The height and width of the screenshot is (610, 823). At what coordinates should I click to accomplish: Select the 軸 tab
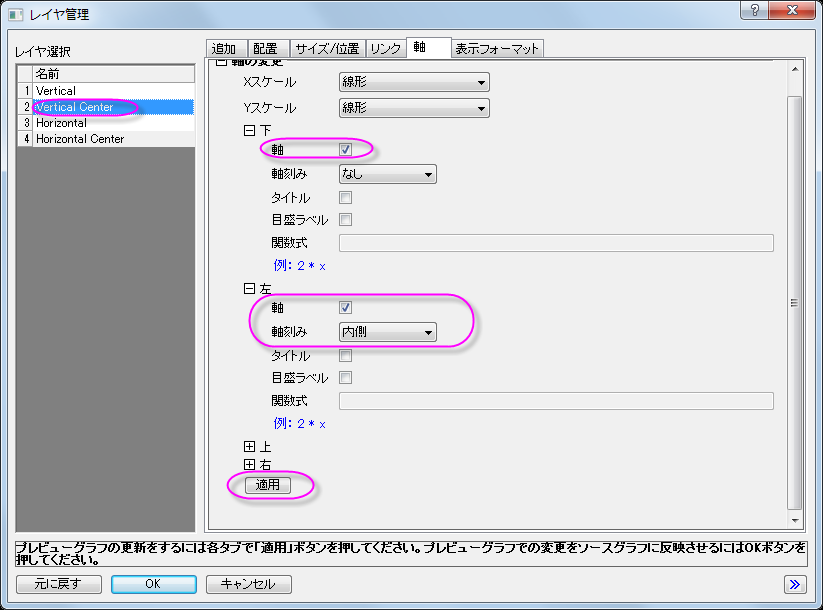428,47
